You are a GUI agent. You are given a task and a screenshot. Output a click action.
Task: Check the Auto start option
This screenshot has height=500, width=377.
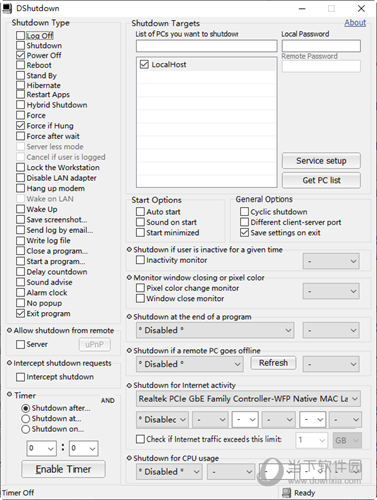pos(140,212)
